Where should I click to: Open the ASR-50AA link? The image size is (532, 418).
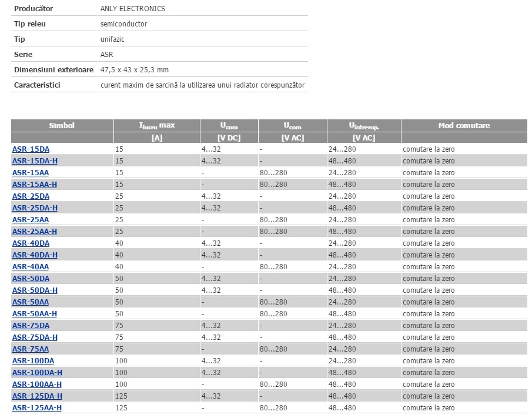click(31, 302)
